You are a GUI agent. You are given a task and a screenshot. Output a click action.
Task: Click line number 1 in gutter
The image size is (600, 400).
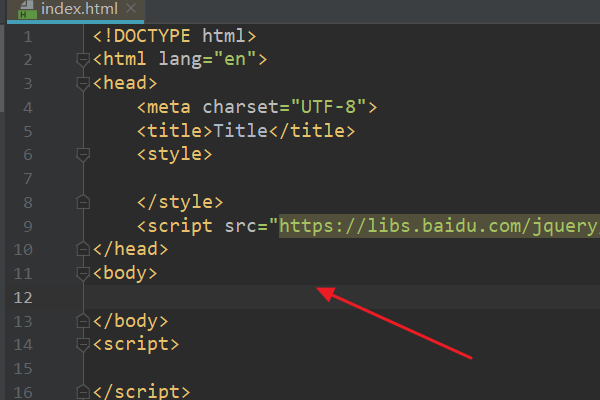(28, 37)
